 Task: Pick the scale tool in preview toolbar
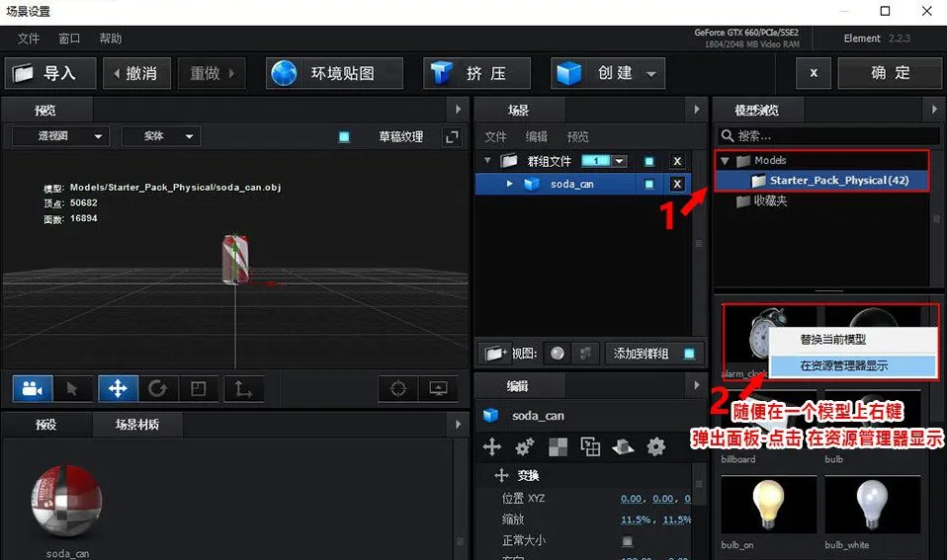pos(198,388)
